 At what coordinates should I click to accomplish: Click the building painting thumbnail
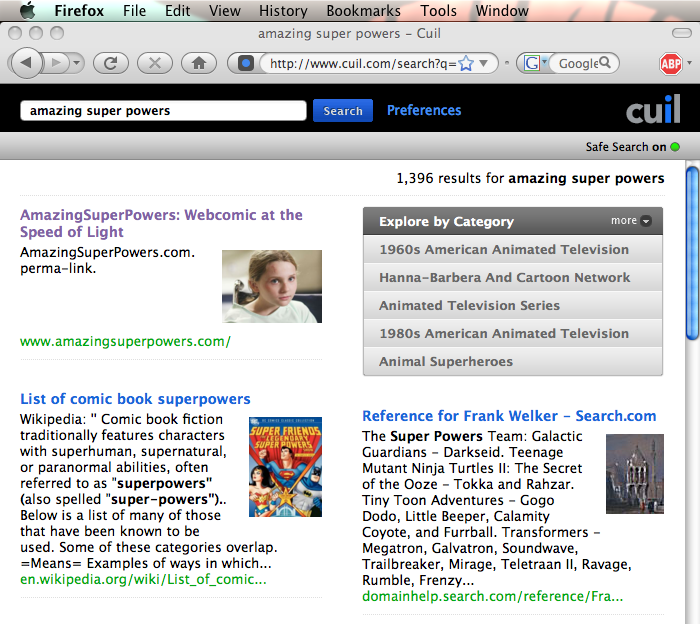[x=635, y=474]
